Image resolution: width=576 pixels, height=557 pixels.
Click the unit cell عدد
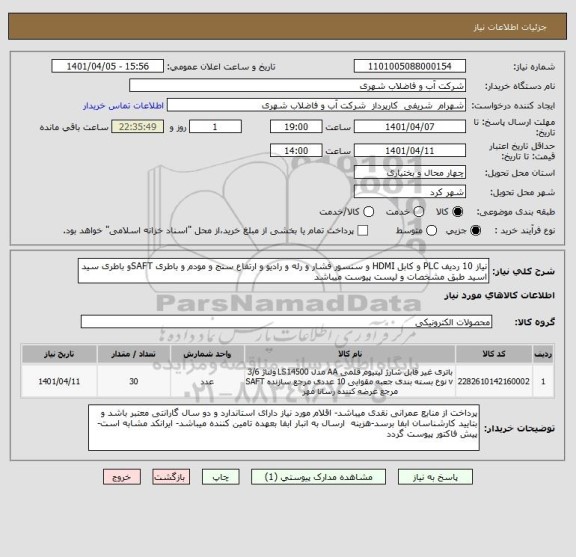tap(207, 381)
